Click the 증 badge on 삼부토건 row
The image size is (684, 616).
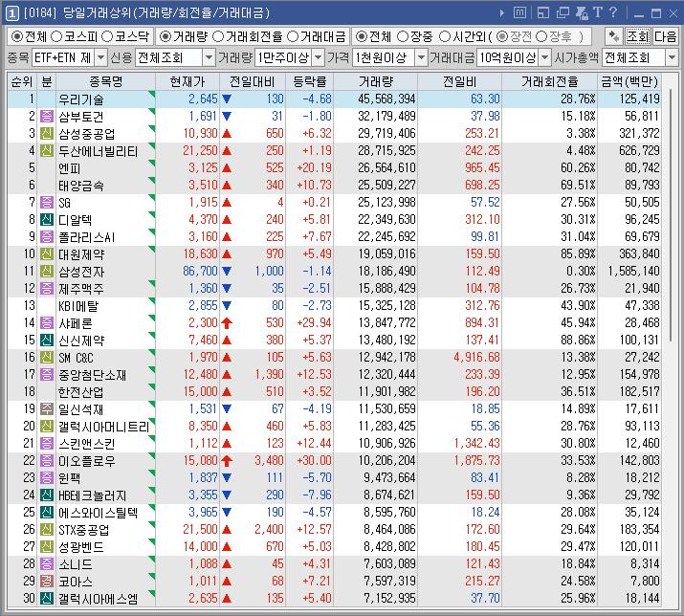point(47,117)
